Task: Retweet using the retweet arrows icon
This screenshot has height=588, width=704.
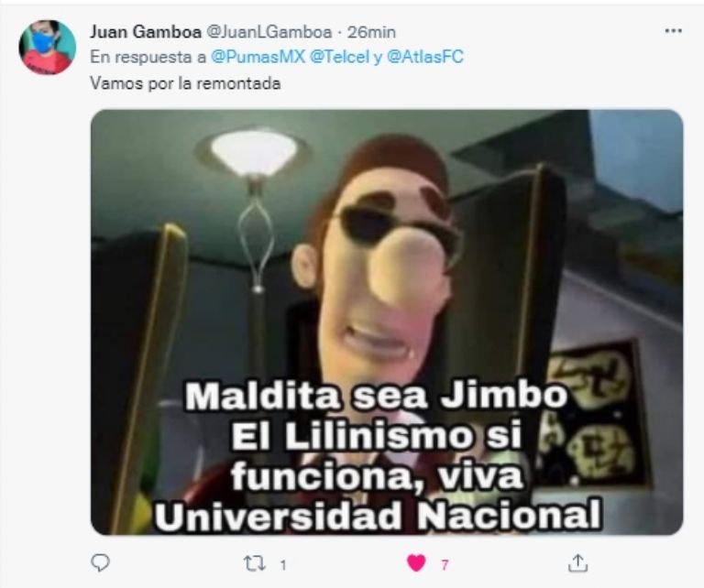Action: 255,563
